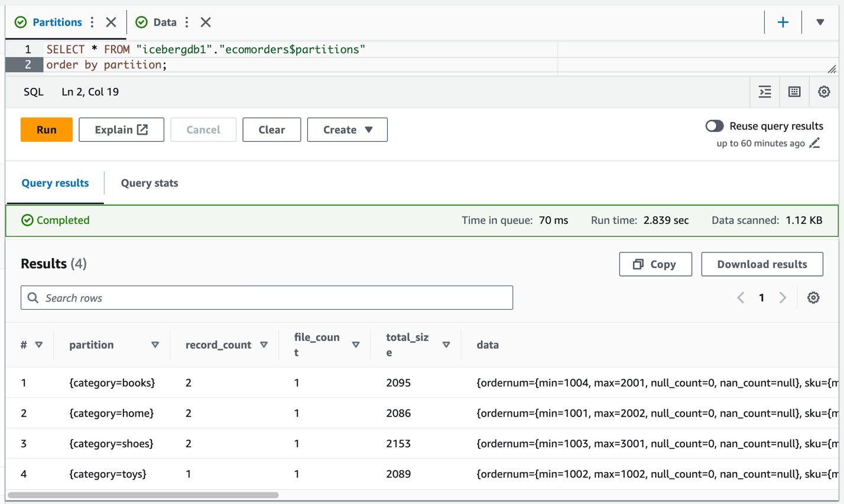Expand the query tabs overflow dropdown
Viewport: 844px width, 504px height.
tap(820, 22)
